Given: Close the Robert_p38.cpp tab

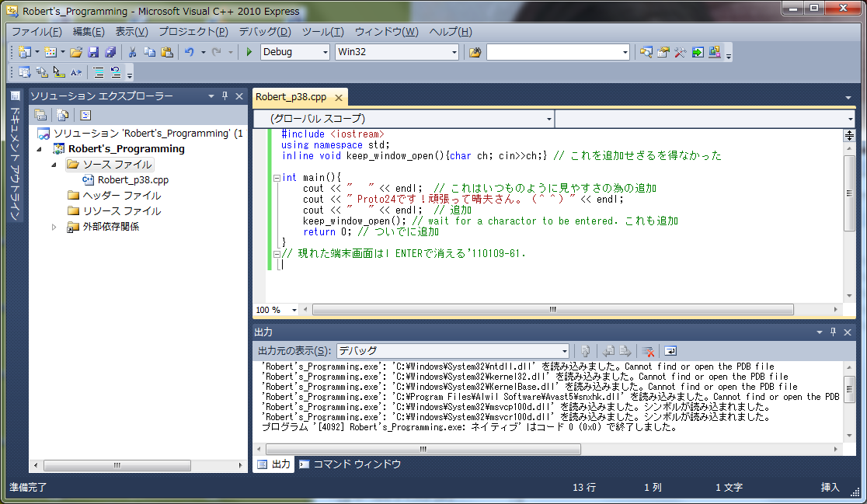Looking at the screenshot, I should tap(339, 98).
